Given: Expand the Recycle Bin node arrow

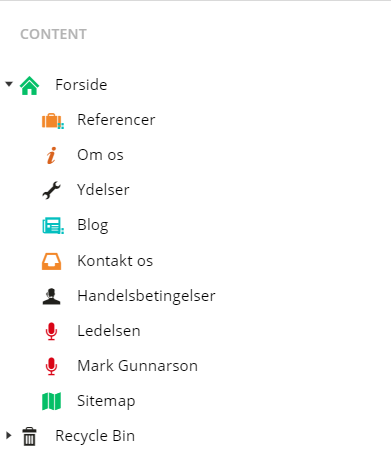Looking at the screenshot, I should click(x=9, y=435).
